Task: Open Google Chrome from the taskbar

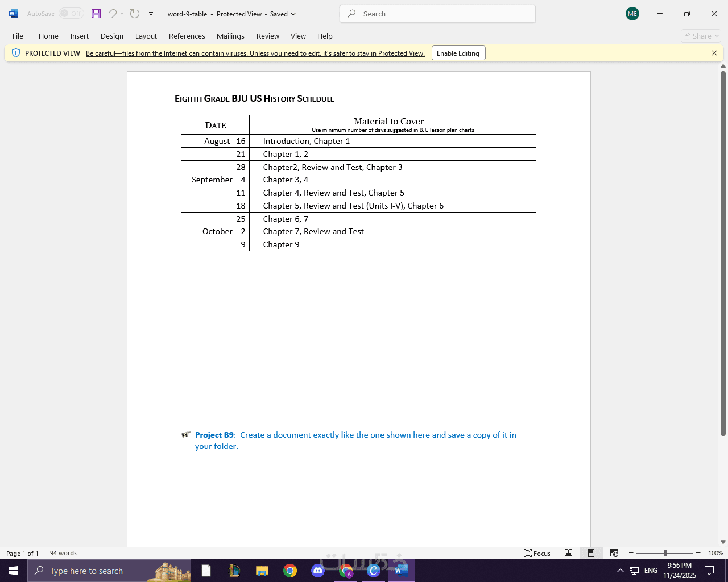Action: point(290,571)
